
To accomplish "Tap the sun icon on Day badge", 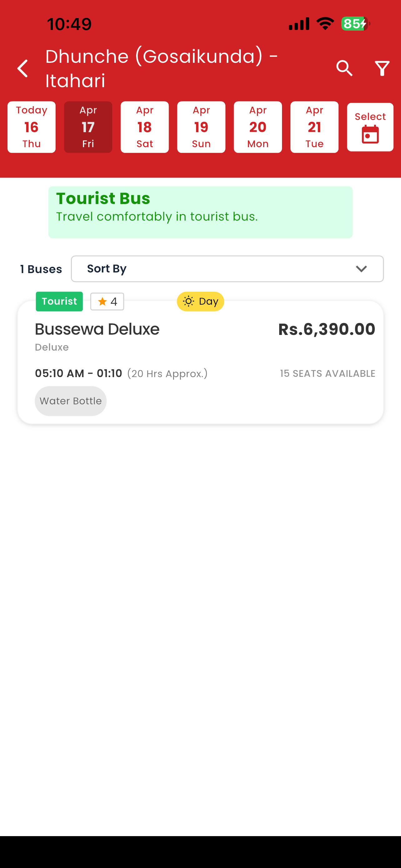I will click(189, 301).
